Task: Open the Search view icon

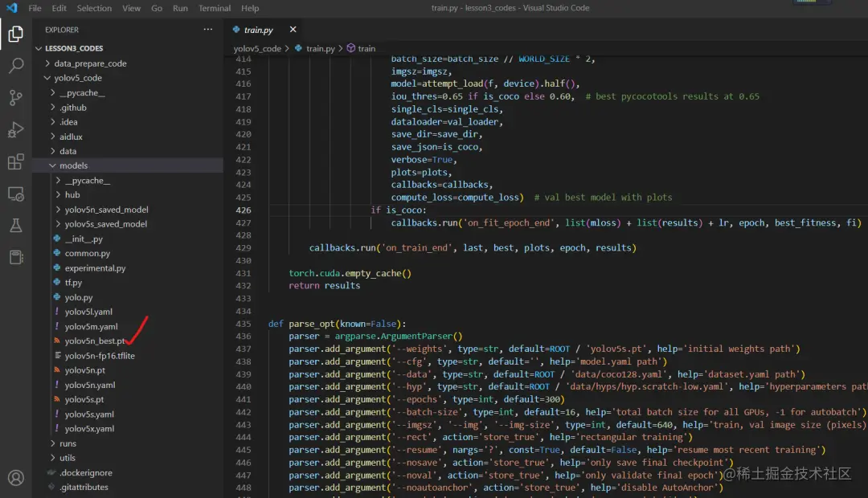Action: (15, 66)
